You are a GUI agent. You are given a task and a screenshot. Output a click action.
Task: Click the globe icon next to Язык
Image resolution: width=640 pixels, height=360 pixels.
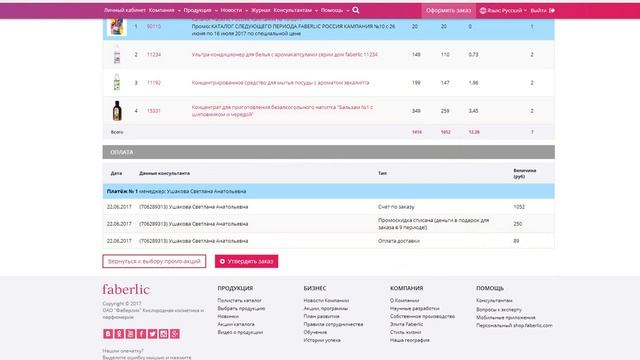point(483,11)
